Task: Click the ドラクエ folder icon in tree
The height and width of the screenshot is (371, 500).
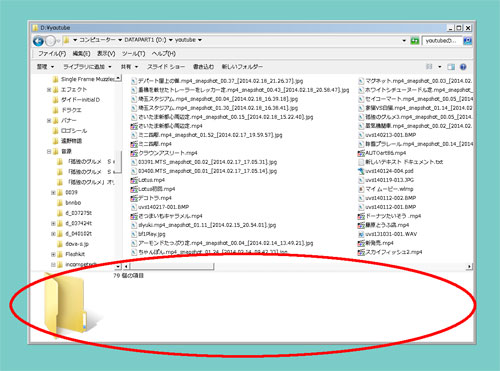Action: coord(56,110)
